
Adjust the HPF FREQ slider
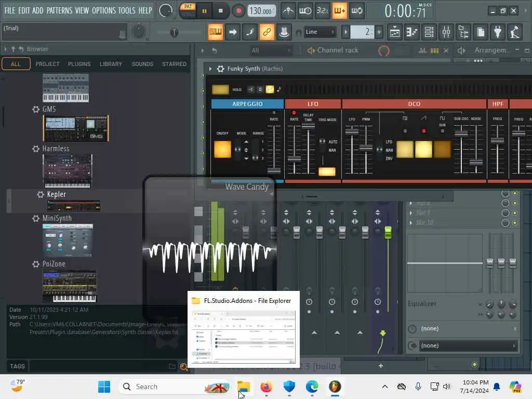497,140
